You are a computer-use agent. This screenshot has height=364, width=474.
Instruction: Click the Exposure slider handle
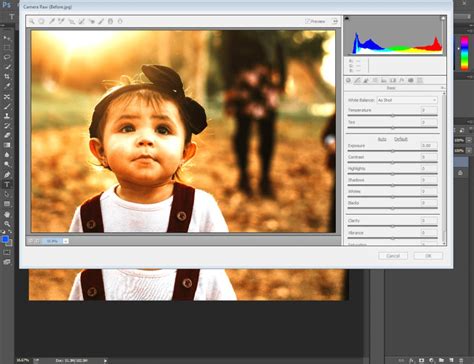393,151
